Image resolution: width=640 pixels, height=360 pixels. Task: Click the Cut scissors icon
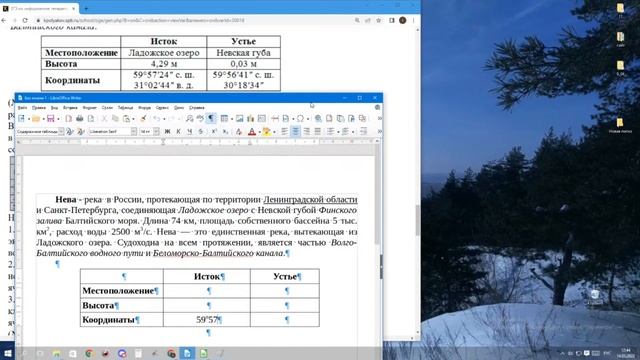(x=104, y=118)
